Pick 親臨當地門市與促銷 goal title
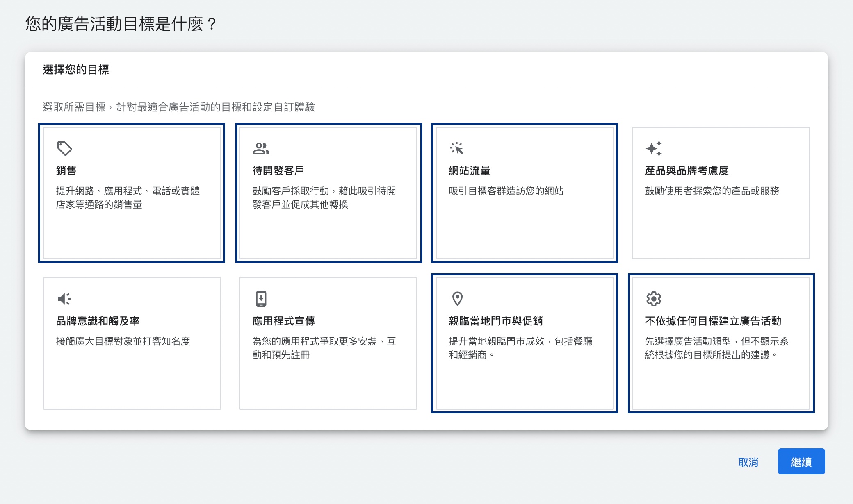This screenshot has width=853, height=504. [x=496, y=321]
